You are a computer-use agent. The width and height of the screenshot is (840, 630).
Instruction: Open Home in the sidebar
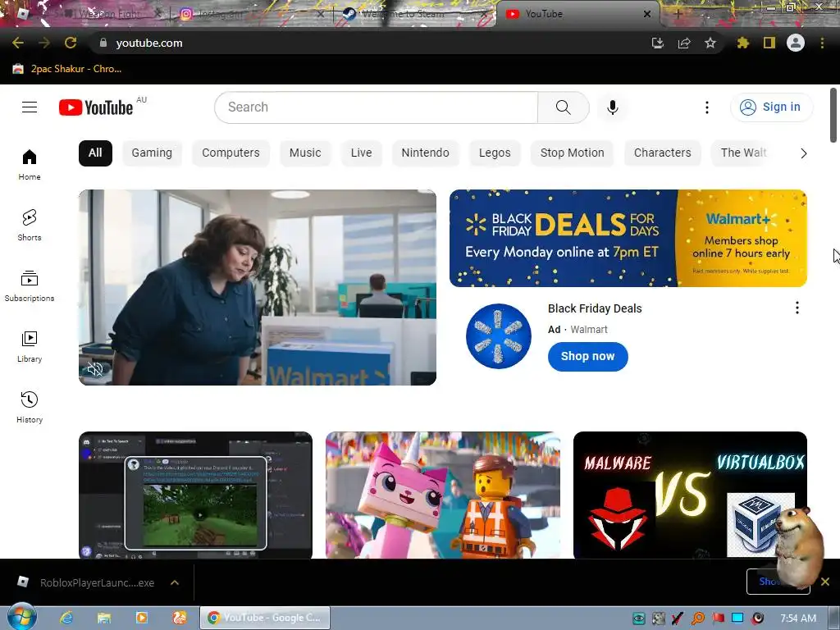30,164
